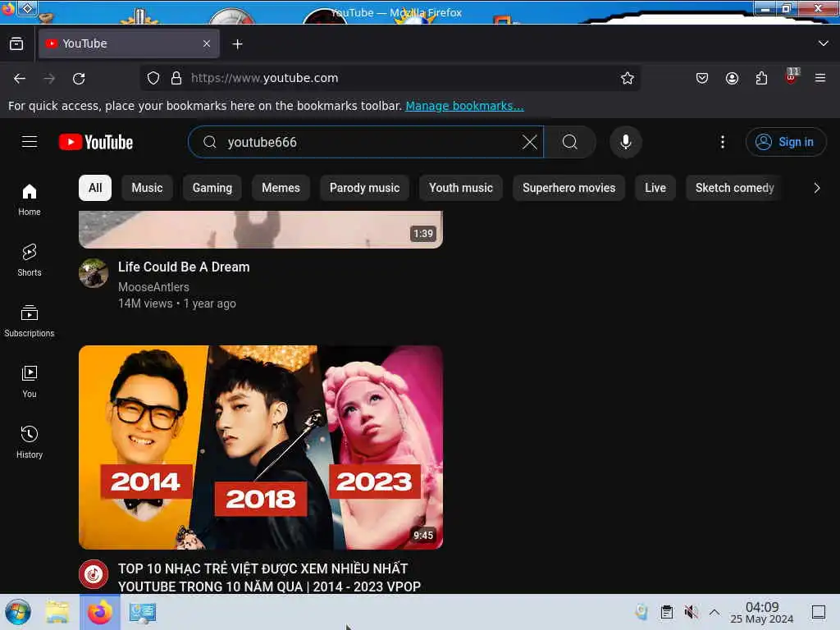
Task: Open Shorts in sidebar
Action: [30, 260]
